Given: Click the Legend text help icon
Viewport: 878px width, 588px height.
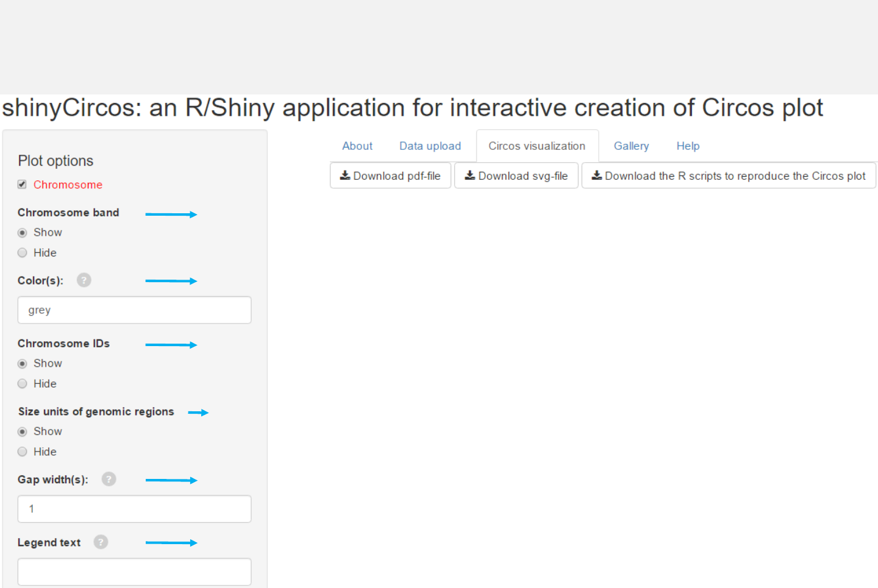Looking at the screenshot, I should click(101, 542).
